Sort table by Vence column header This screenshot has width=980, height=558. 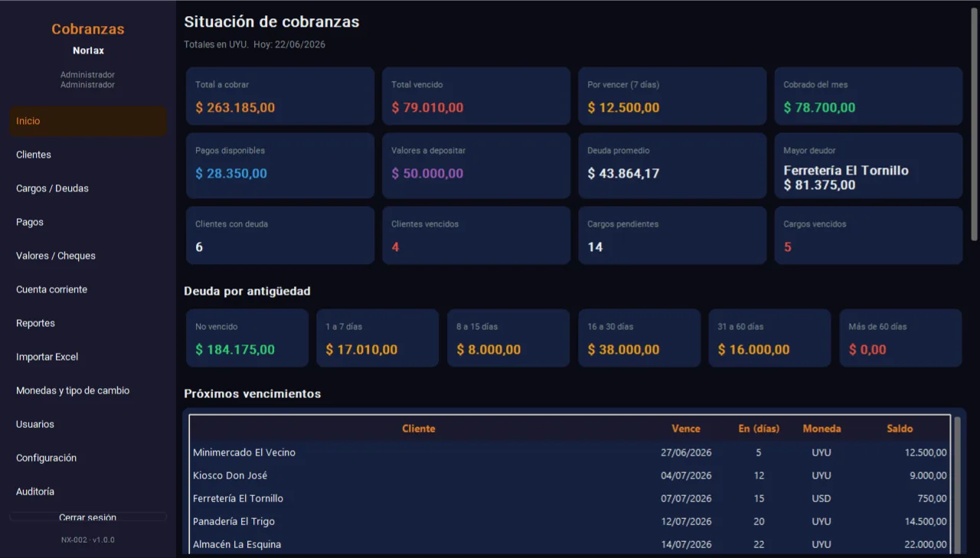point(686,429)
